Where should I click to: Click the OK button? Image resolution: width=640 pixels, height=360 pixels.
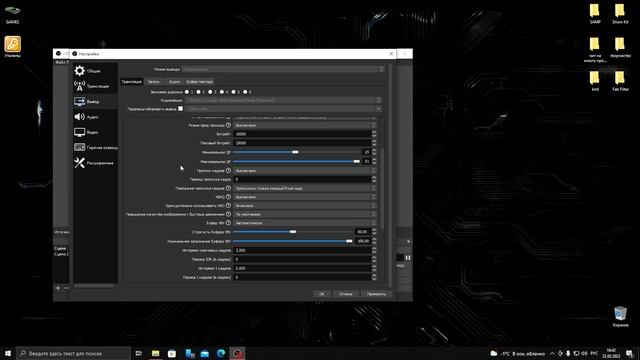(x=322, y=294)
